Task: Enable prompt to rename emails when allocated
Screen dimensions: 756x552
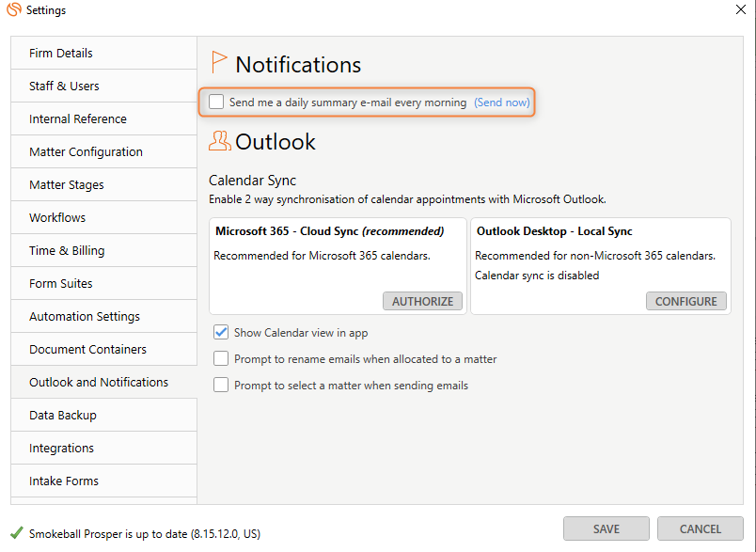Action: (x=221, y=358)
